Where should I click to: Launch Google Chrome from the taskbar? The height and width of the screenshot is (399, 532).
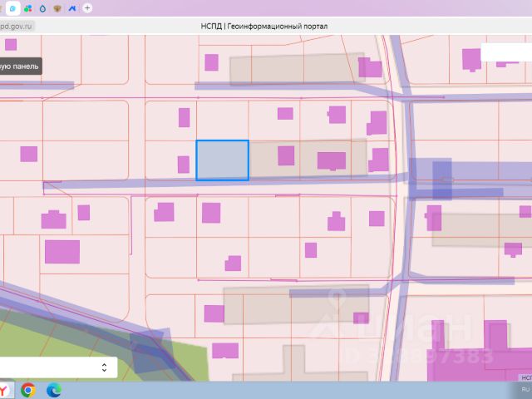click(28, 390)
